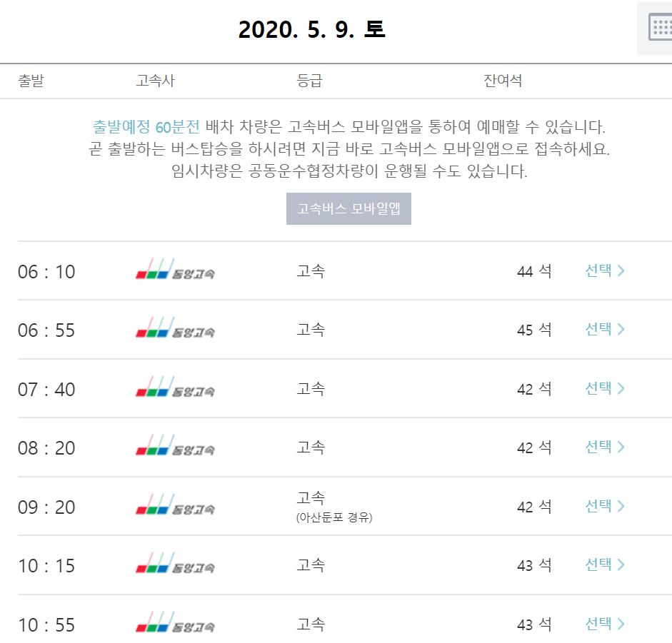The width and height of the screenshot is (672, 643).
Task: Expand chevron next to 08:20 선택
Action: point(621,447)
